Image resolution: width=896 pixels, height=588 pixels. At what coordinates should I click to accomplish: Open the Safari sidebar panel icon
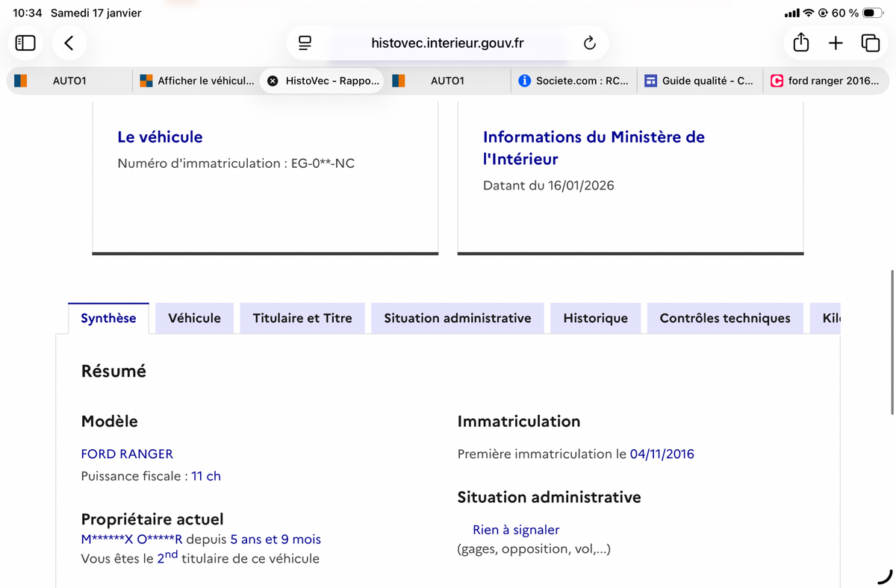pyautogui.click(x=25, y=43)
